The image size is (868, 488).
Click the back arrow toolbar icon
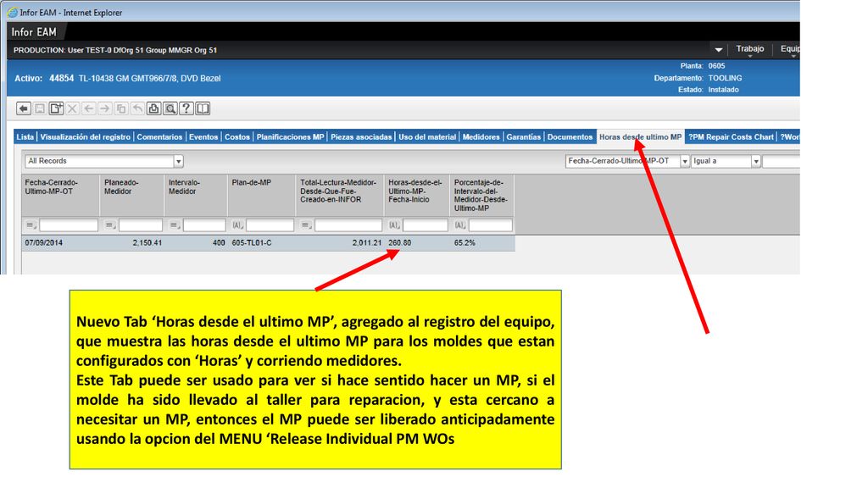click(23, 108)
